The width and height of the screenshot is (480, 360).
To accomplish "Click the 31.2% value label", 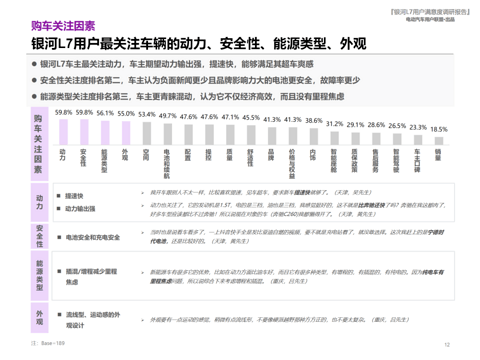I will (x=335, y=124).
